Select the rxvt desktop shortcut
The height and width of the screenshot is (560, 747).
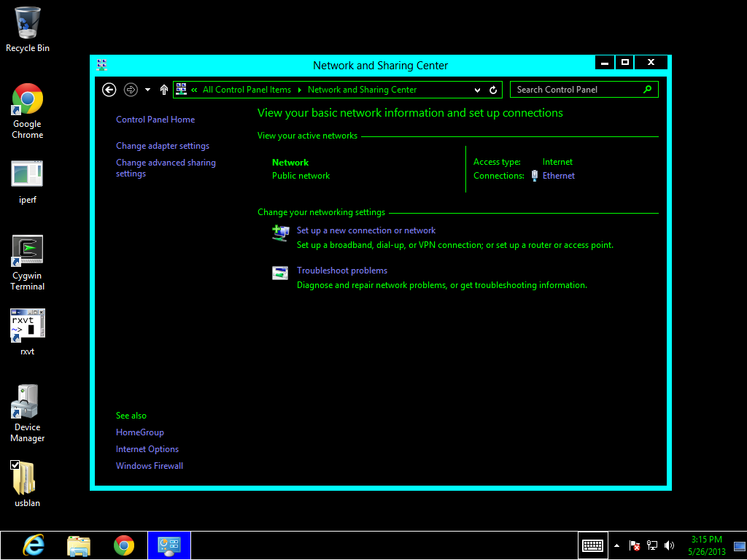[27, 332]
